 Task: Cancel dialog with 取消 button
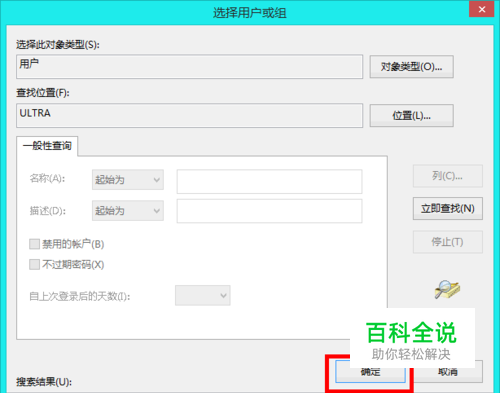pos(448,372)
